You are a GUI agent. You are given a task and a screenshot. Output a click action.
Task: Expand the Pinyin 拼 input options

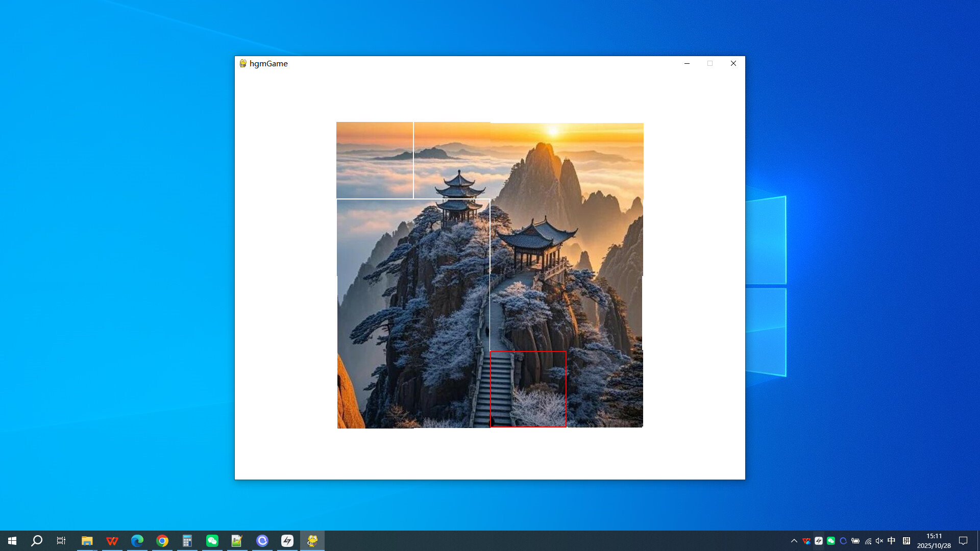tap(907, 540)
